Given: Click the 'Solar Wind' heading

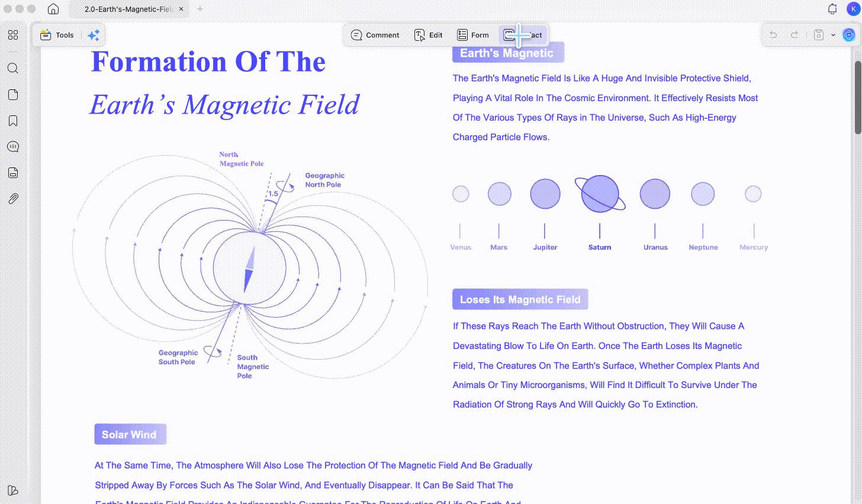Looking at the screenshot, I should pyautogui.click(x=130, y=434).
